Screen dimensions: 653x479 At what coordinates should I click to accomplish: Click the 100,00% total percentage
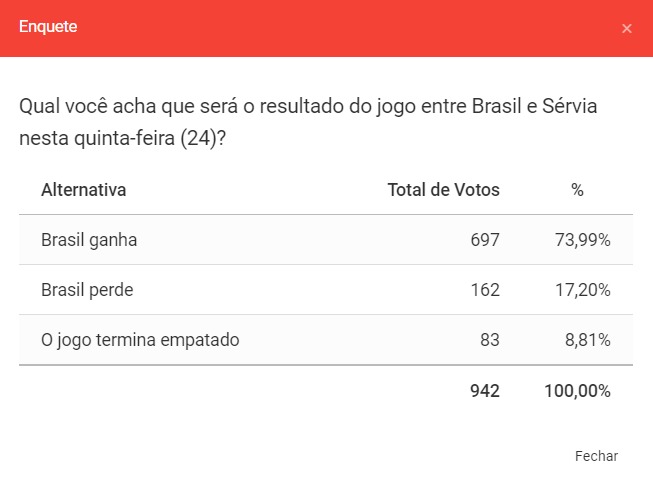pyautogui.click(x=577, y=391)
